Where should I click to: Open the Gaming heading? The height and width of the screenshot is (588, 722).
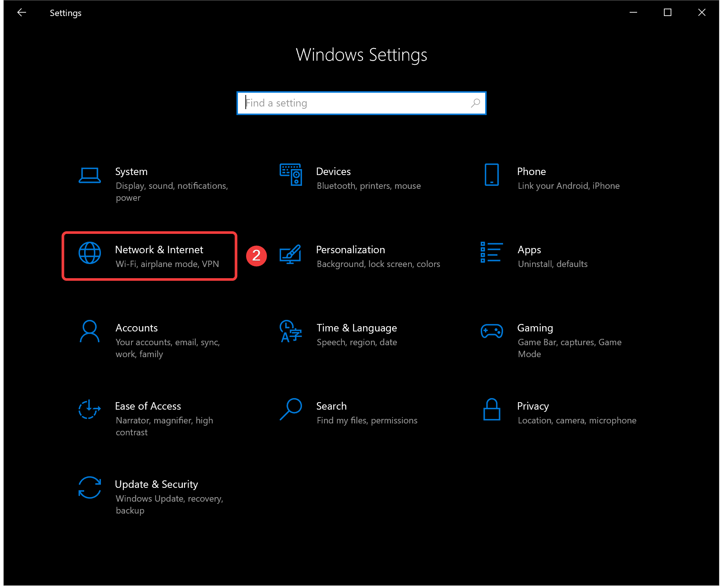click(x=535, y=328)
